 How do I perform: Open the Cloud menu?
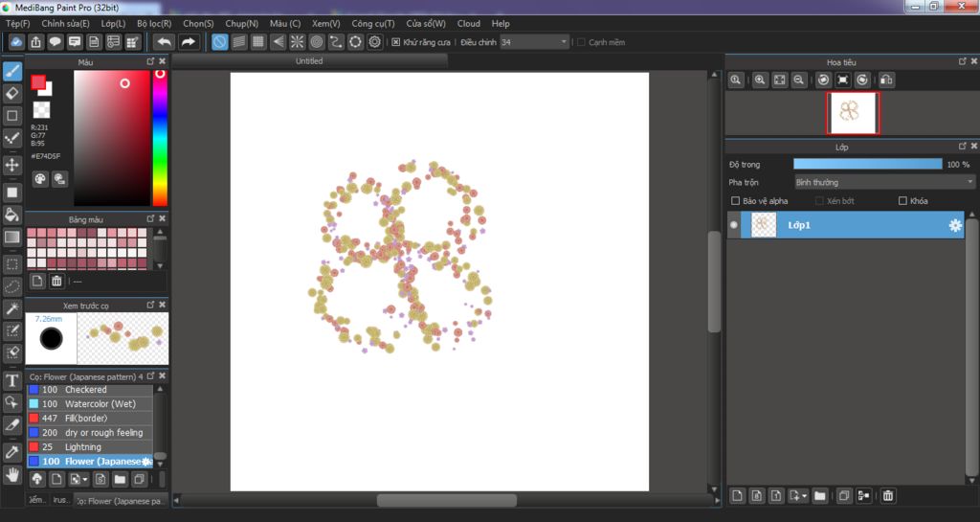468,23
